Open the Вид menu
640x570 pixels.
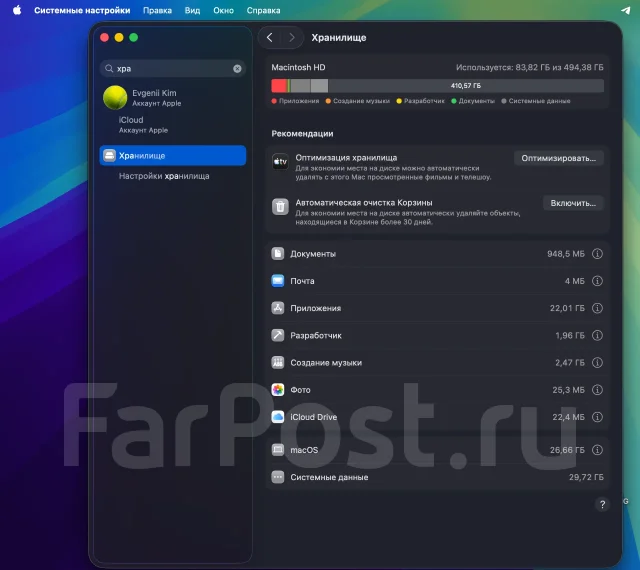coord(192,10)
